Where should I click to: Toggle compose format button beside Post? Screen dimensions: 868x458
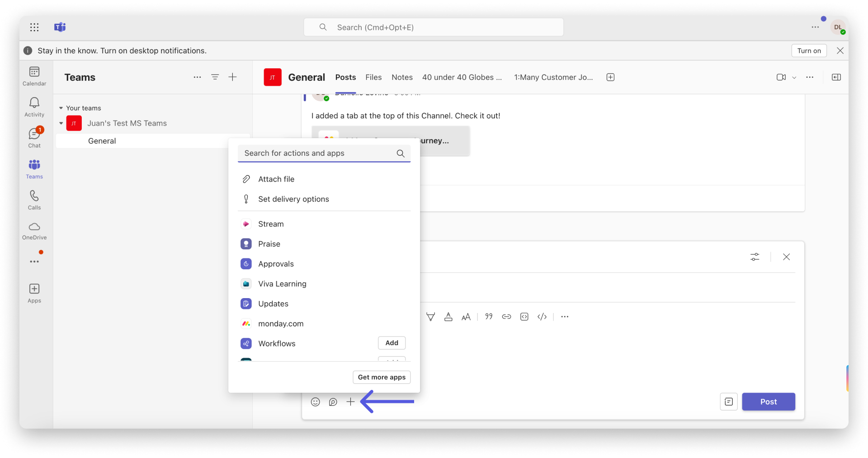(729, 402)
